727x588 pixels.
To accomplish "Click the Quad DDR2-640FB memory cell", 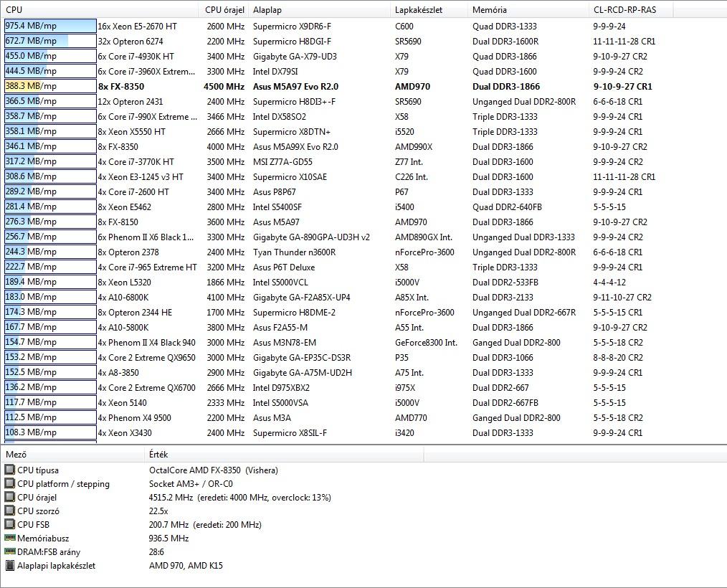I will click(x=507, y=207).
